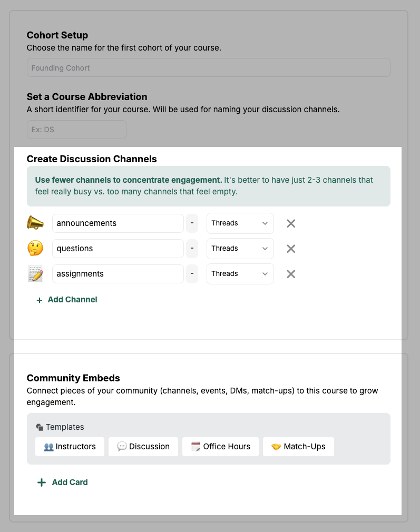Select the Match-Ups template

298,447
